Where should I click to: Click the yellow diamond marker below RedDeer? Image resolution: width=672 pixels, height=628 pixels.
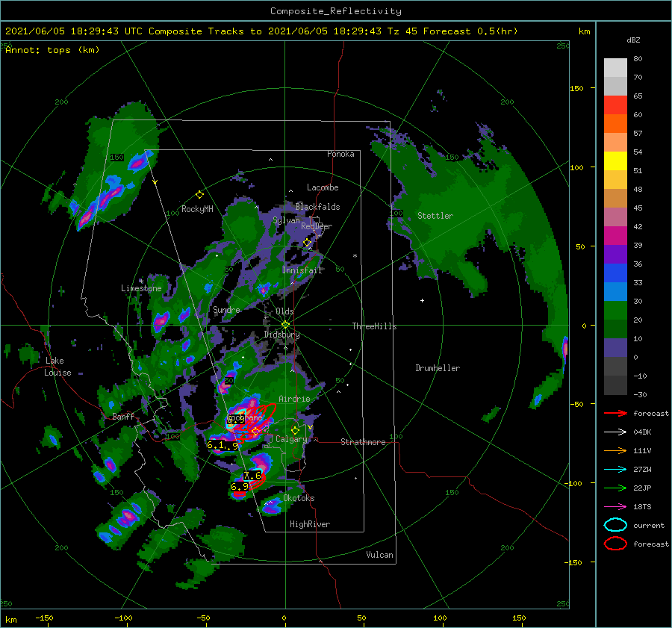pos(307,243)
